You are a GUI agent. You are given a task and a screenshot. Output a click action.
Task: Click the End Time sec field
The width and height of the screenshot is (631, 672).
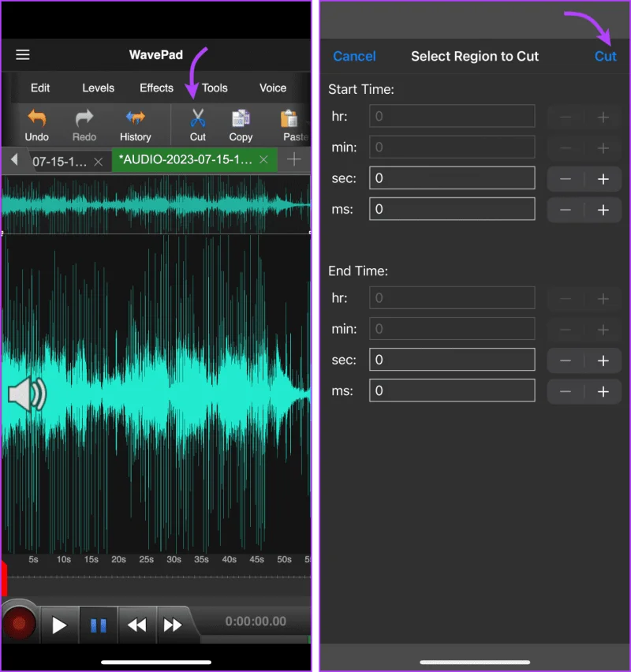pyautogui.click(x=452, y=360)
